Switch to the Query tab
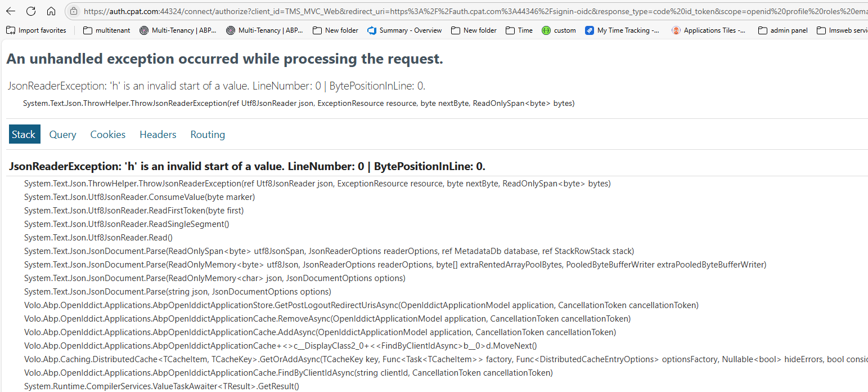This screenshot has height=392, width=868. [62, 135]
